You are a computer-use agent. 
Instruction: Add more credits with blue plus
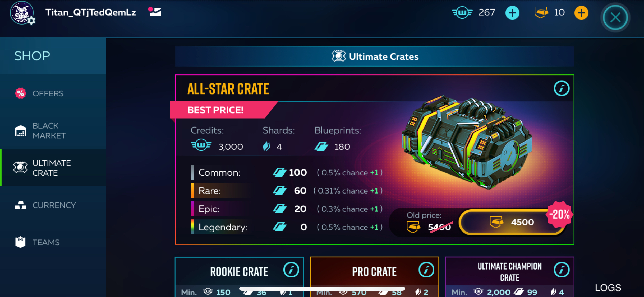(x=512, y=13)
